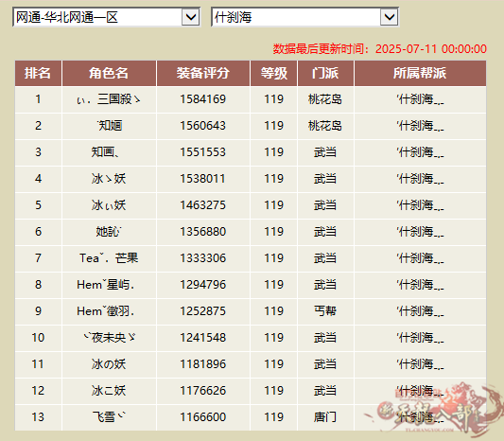Click 桃花岛 sect in rank 2 row
504x441 pixels.
tap(325, 126)
